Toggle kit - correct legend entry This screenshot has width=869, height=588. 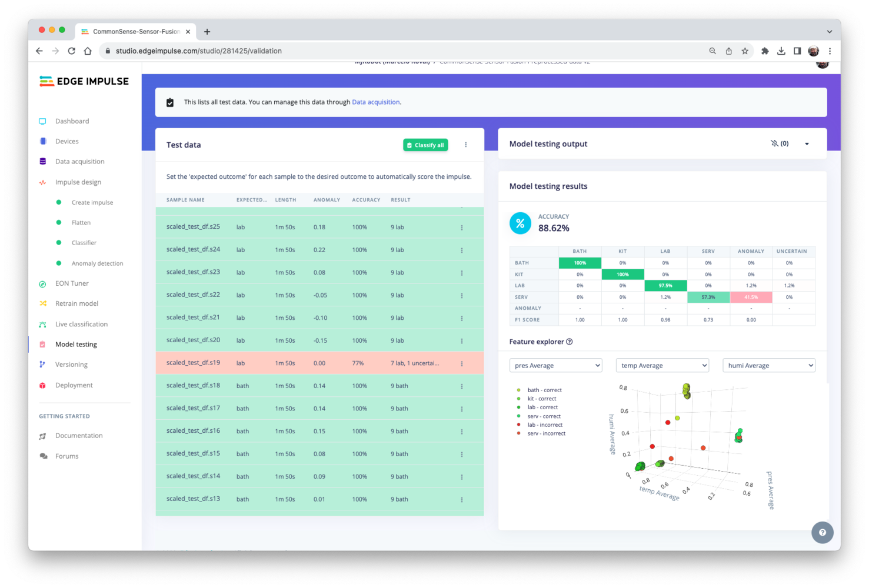click(537, 399)
